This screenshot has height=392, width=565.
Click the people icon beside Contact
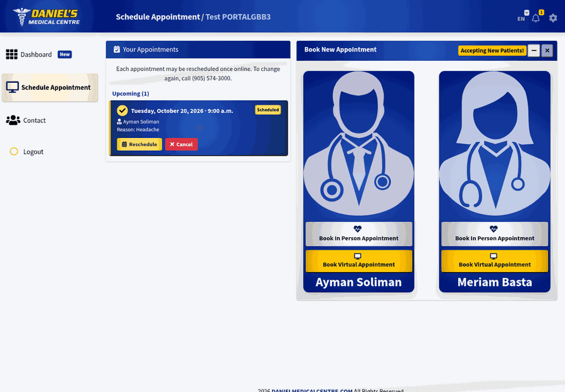pyautogui.click(x=13, y=120)
